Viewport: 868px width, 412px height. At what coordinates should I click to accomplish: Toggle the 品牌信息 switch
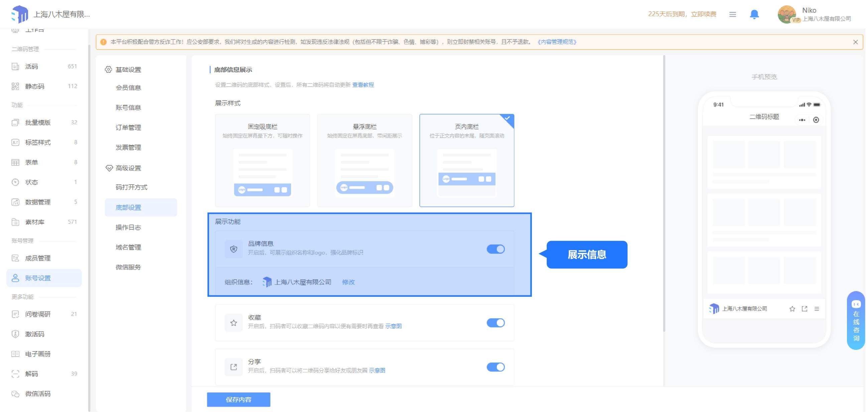pos(496,249)
